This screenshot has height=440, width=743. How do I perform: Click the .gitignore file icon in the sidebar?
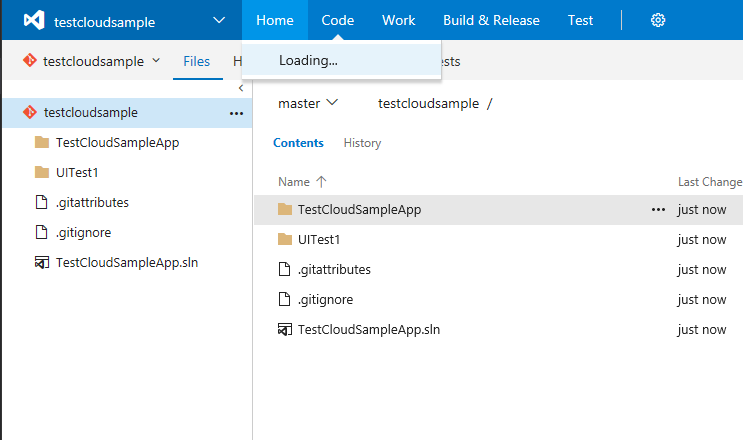[42, 233]
